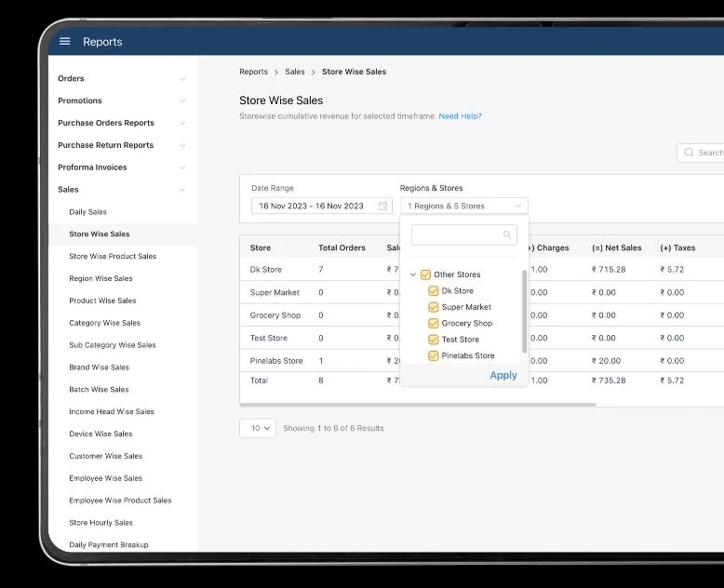Click Super Market in the table

click(x=275, y=292)
